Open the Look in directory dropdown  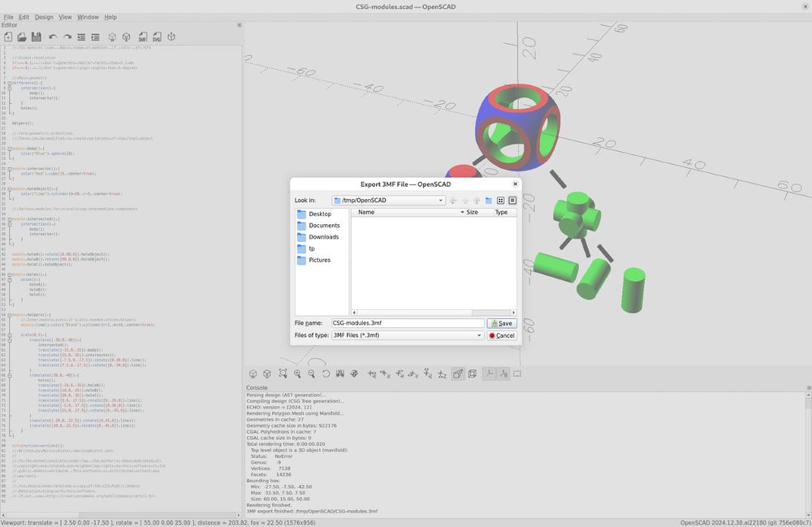(388, 201)
